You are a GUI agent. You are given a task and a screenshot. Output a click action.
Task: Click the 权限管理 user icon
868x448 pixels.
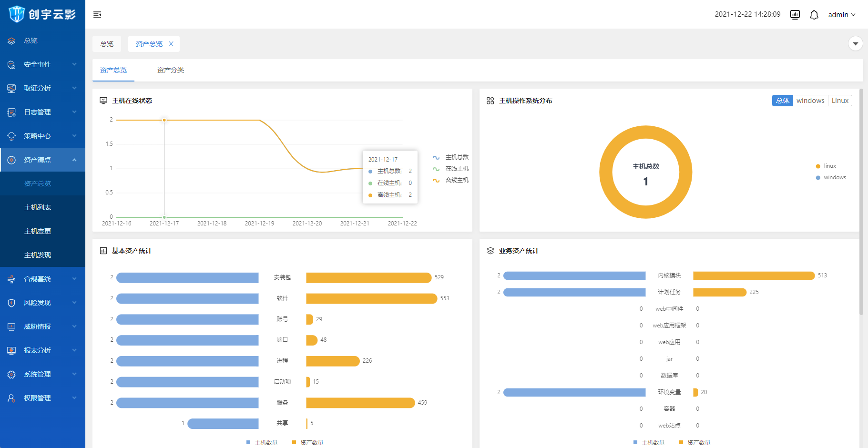click(x=11, y=398)
